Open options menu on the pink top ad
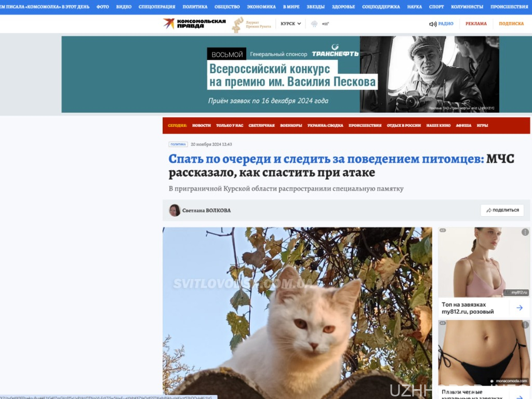This screenshot has width=532, height=399. [x=525, y=232]
